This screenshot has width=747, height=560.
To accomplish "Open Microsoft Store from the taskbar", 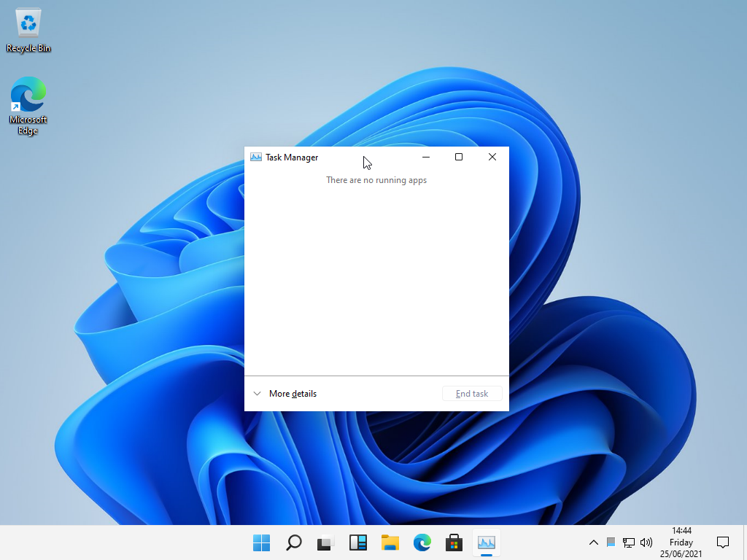I will click(454, 542).
